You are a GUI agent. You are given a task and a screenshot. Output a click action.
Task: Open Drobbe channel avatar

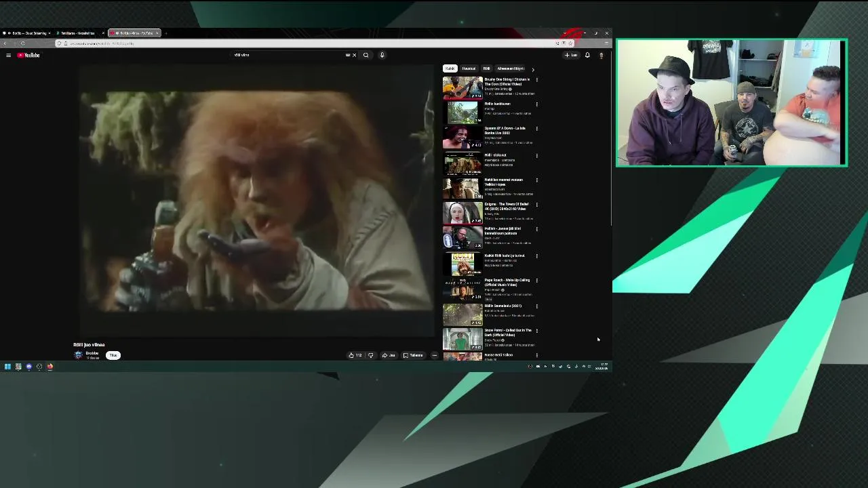click(x=78, y=355)
